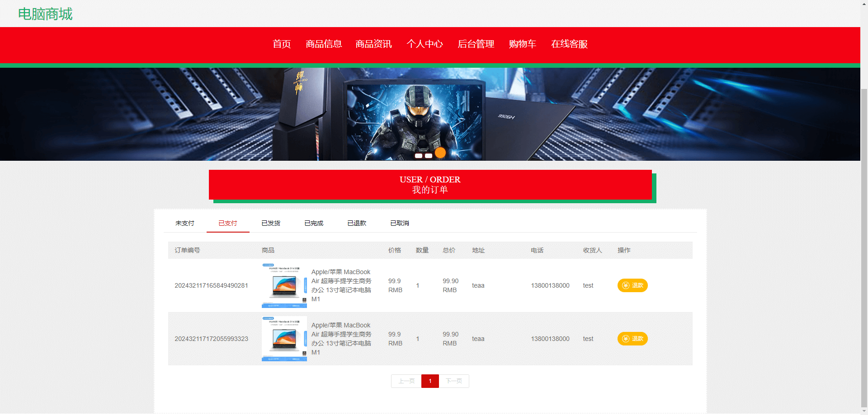The width and height of the screenshot is (868, 415).
Task: Open 个人中心 in the navigation bar
Action: (x=425, y=44)
